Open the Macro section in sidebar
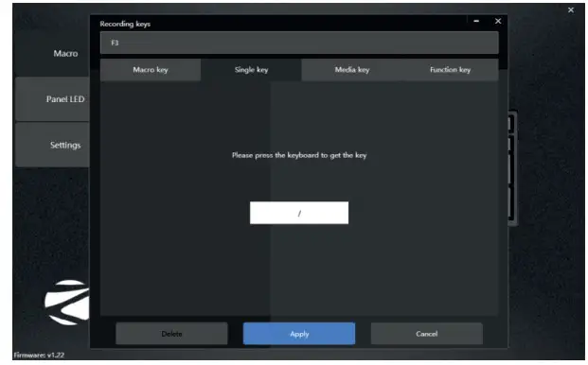 tap(53, 53)
